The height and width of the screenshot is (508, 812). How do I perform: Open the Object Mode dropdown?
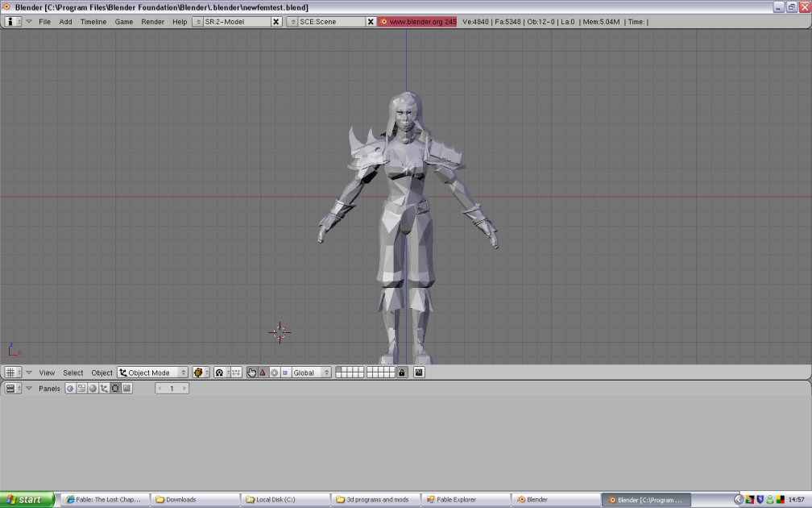click(x=153, y=373)
